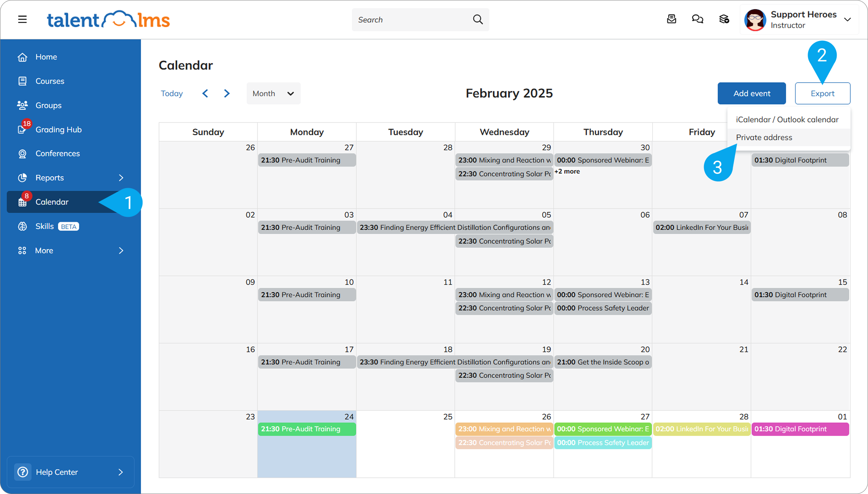Click the Export button
868x494 pixels.
(822, 94)
